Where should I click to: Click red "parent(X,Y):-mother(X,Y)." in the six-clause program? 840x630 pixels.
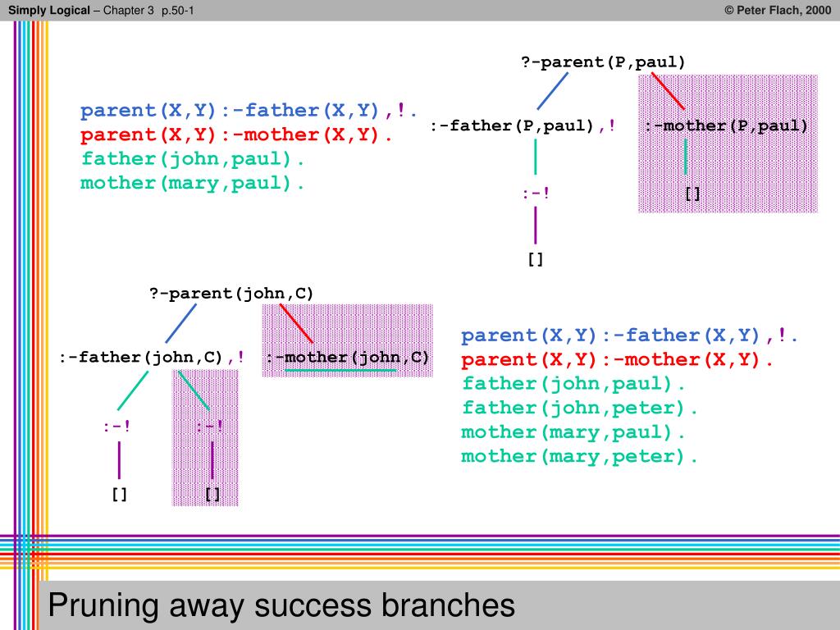617,359
